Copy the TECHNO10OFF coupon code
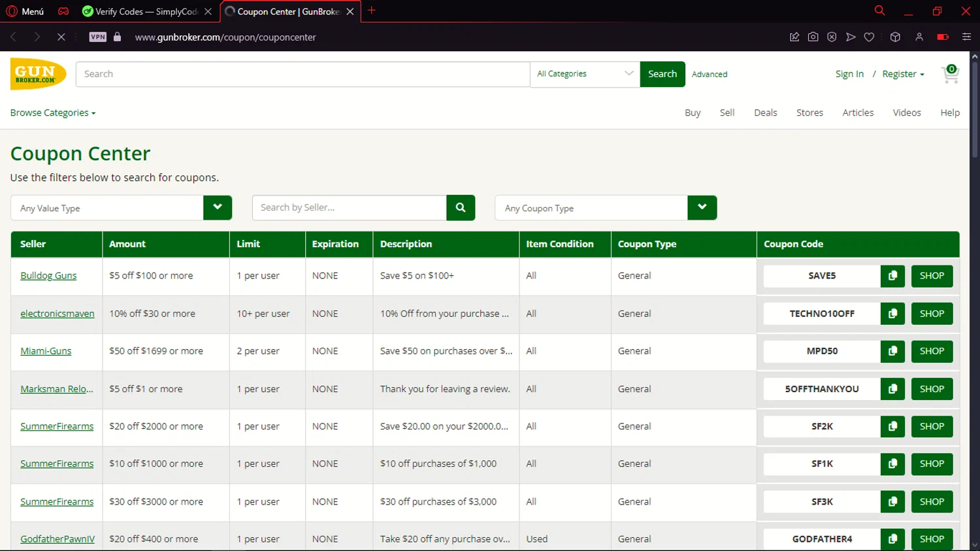980x551 pixels. [x=892, y=314]
